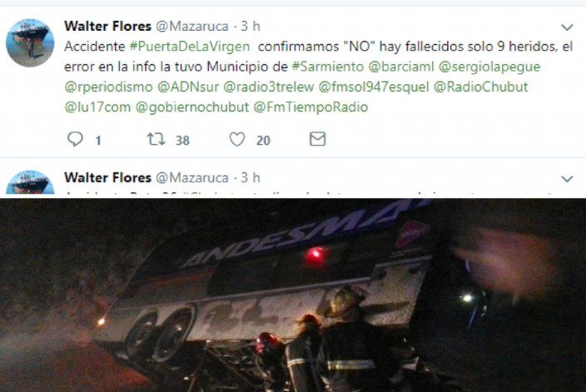The height and width of the screenshot is (392, 586).
Task: Visit the @barciaml mention
Action: click(401, 67)
